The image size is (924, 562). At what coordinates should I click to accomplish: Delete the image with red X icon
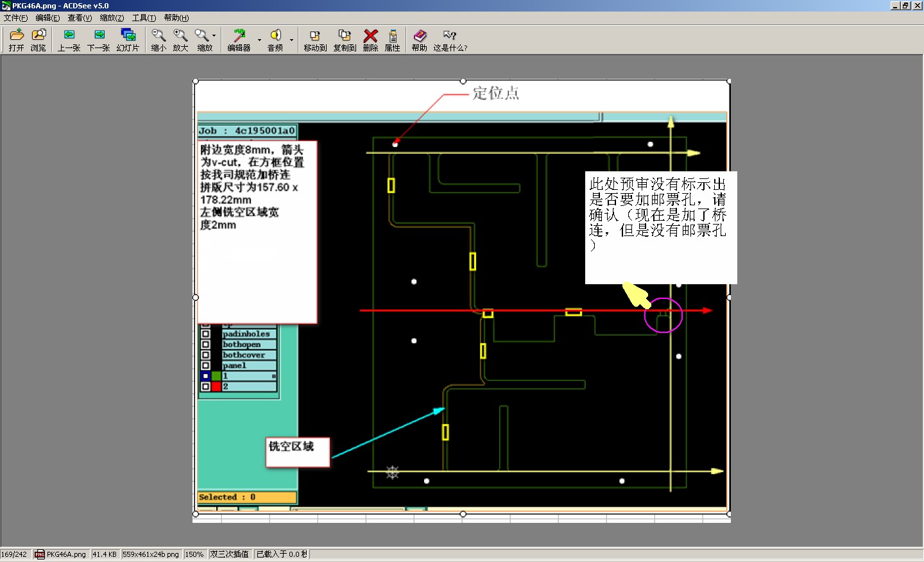pos(370,39)
